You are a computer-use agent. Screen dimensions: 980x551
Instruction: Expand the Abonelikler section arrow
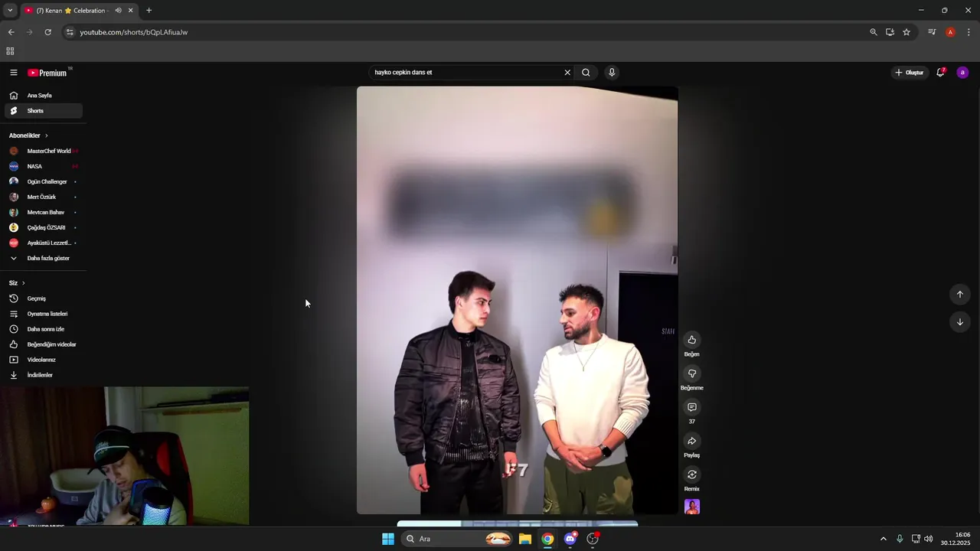tap(46, 135)
